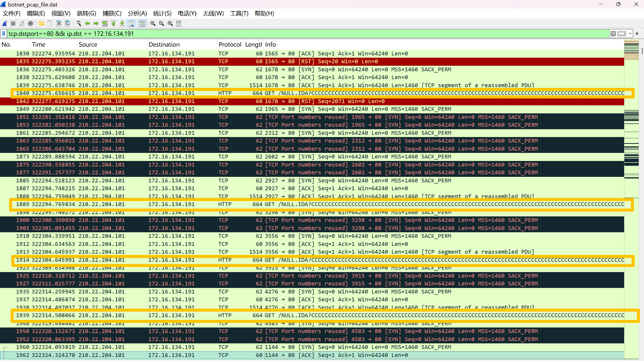Click the start capture shark fin icon

click(x=5, y=23)
